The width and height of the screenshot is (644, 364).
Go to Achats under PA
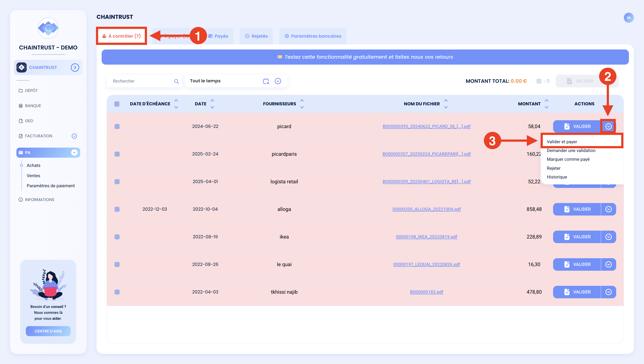coord(34,165)
